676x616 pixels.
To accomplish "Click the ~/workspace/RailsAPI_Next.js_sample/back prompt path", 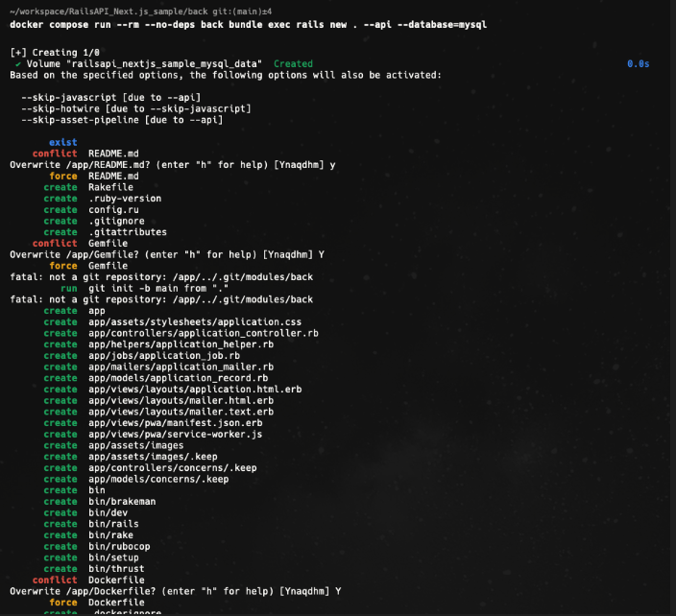I will pyautogui.click(x=109, y=12).
